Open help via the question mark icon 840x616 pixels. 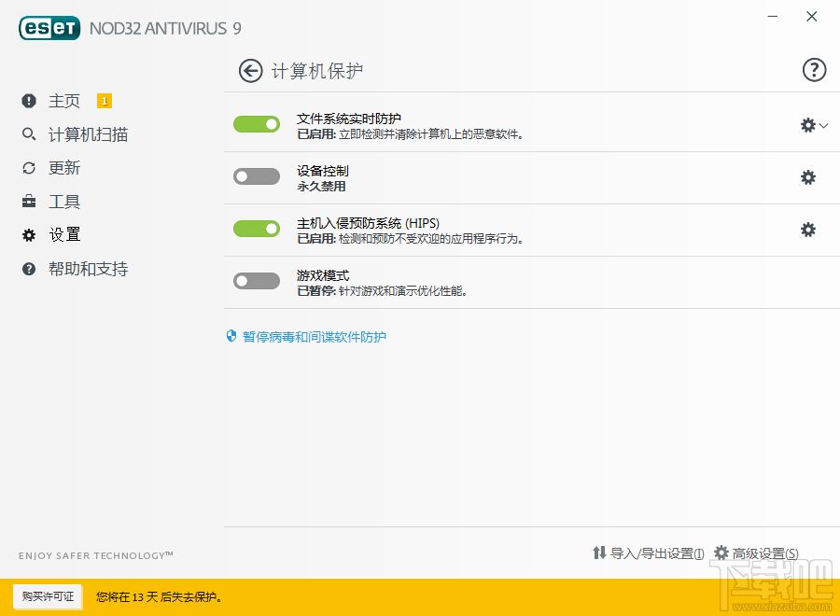tap(814, 69)
